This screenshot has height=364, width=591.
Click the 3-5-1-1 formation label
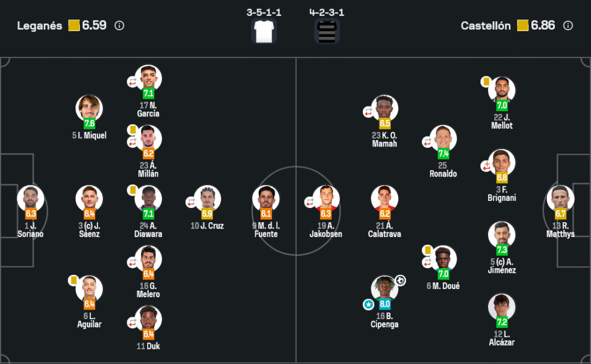(x=264, y=12)
